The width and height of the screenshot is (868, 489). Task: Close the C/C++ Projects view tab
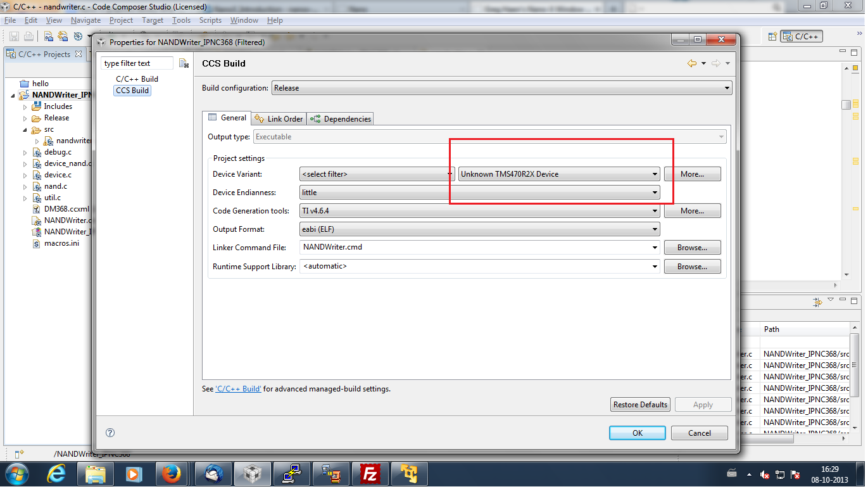[79, 54]
